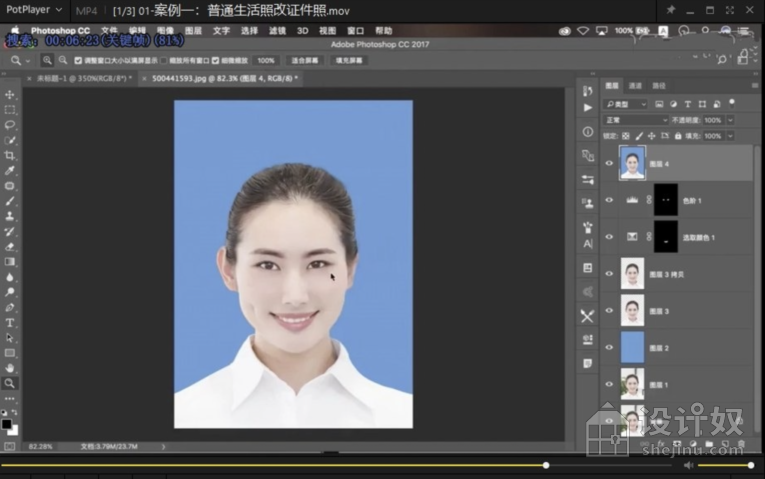The width and height of the screenshot is (765, 479).
Task: Hide the 选取颜色 1 adjustment layer
Action: [x=609, y=237]
